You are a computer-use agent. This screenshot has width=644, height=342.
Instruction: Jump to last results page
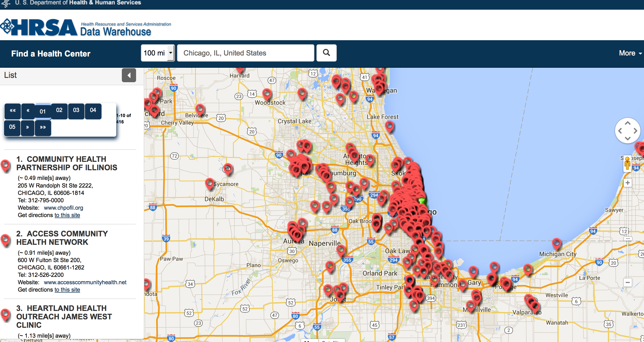[43, 127]
